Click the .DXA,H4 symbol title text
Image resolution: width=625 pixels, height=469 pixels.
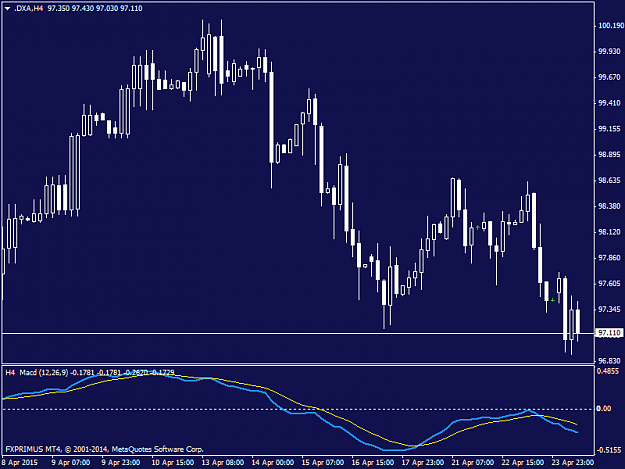click(x=28, y=8)
